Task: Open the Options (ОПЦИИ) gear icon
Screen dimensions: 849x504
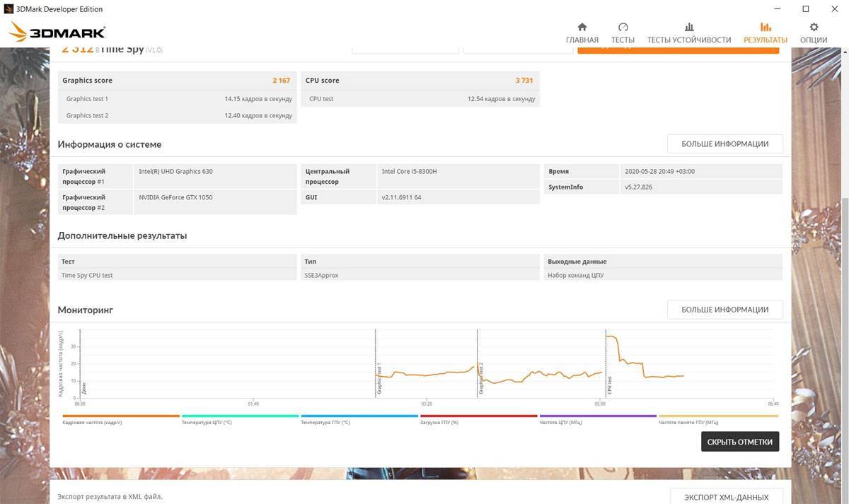Action: tap(814, 28)
